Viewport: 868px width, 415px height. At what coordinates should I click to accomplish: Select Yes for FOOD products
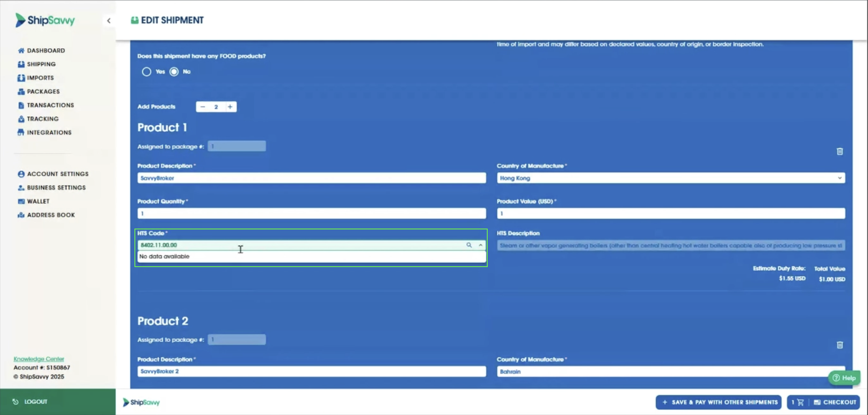point(147,72)
